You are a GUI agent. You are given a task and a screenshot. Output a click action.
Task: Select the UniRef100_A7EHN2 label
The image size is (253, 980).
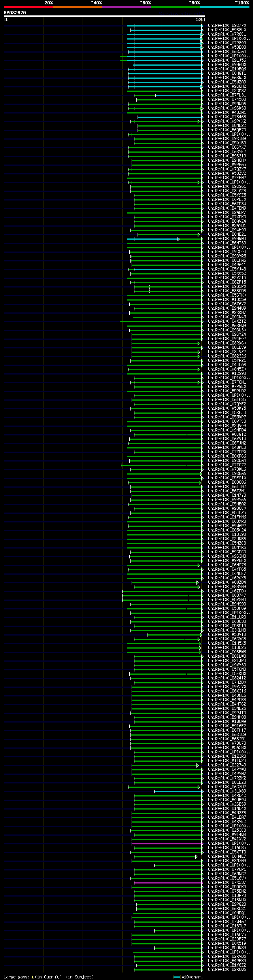point(227,178)
